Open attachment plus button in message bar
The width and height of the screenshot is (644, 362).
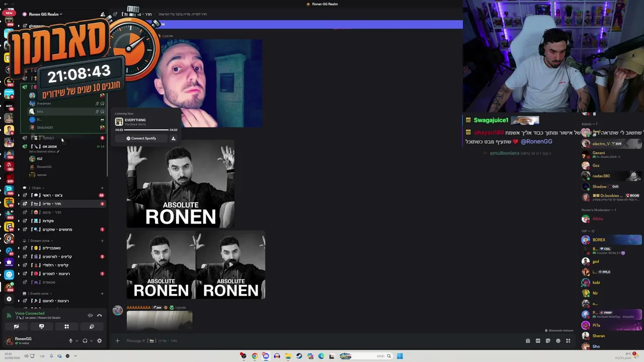coord(117,341)
